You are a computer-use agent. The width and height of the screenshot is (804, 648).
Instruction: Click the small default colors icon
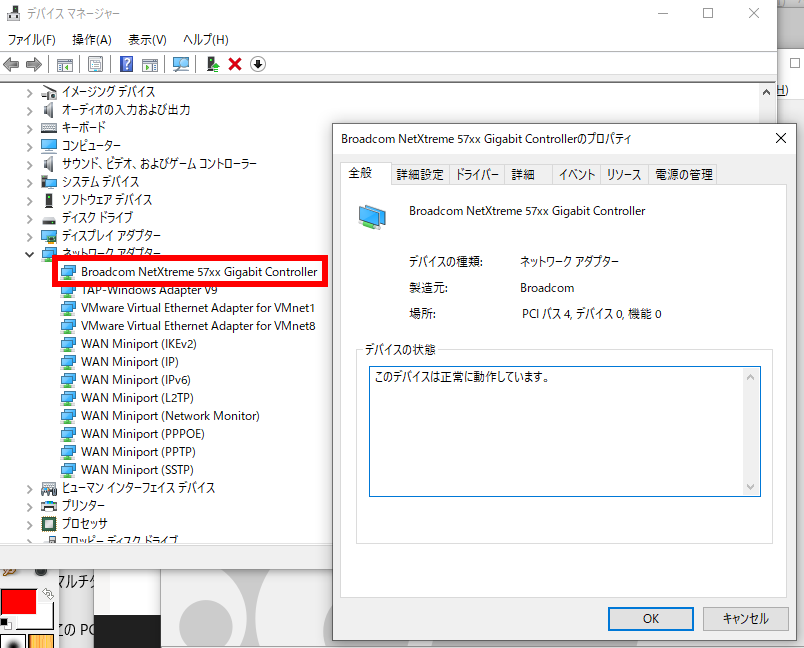click(x=6, y=624)
